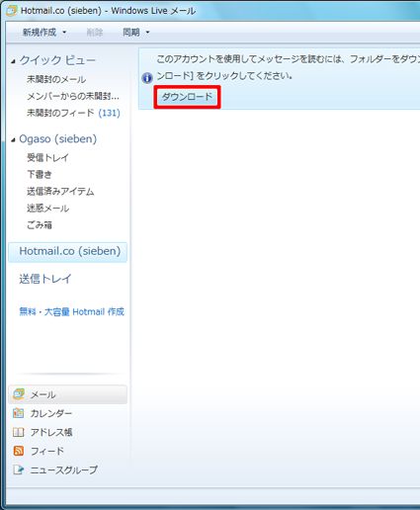The image size is (420, 510).
Task: Open the ニュースグループ newsgroup icon
Action: point(19,469)
